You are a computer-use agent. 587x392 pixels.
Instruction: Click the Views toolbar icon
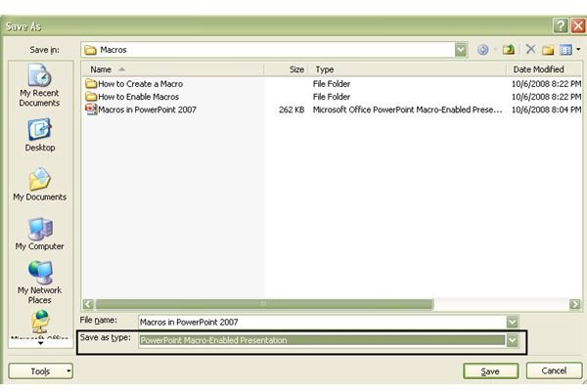point(565,50)
